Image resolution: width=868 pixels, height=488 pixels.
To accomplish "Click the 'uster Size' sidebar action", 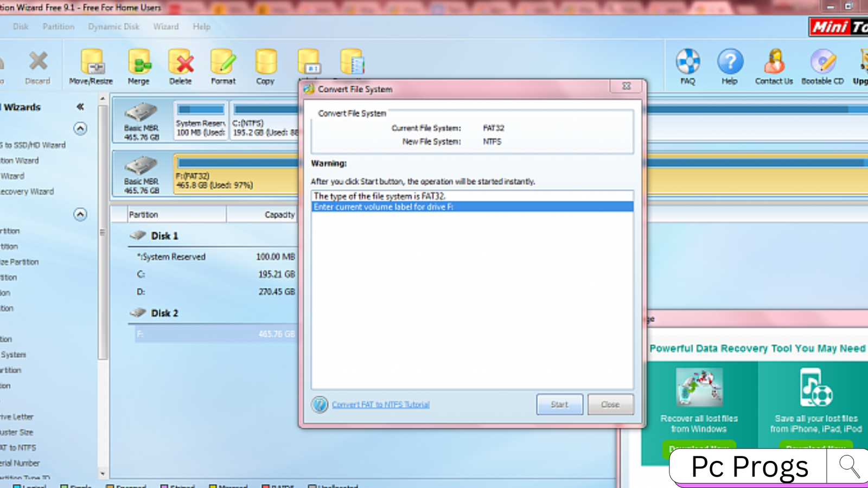I will [x=17, y=432].
